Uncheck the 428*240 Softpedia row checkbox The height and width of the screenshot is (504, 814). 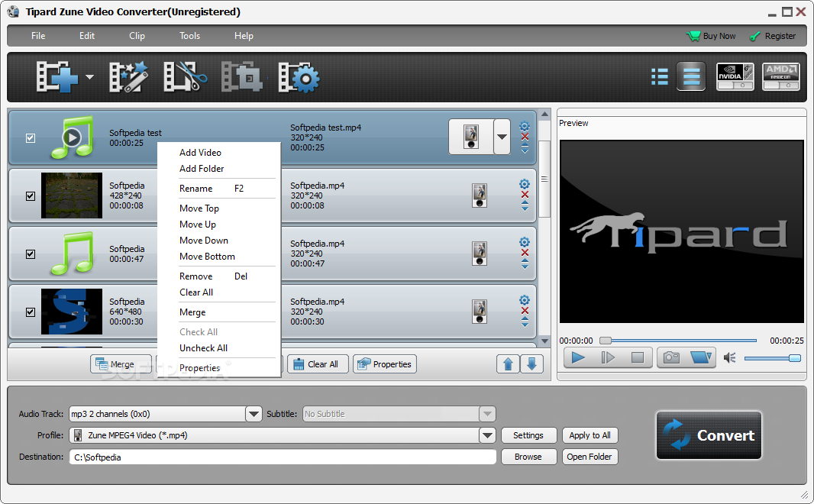[x=31, y=196]
